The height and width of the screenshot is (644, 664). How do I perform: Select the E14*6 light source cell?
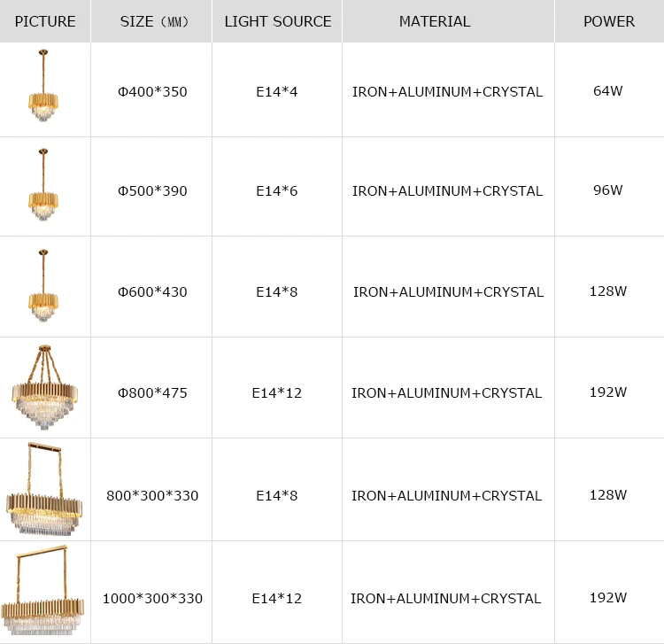[x=277, y=190]
